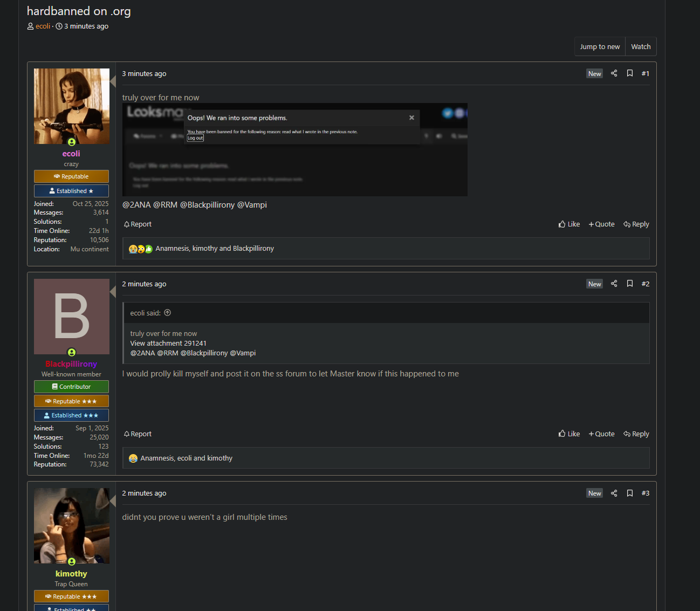The width and height of the screenshot is (700, 611).
Task: Open the attached ban screenshot image
Action: click(x=294, y=149)
